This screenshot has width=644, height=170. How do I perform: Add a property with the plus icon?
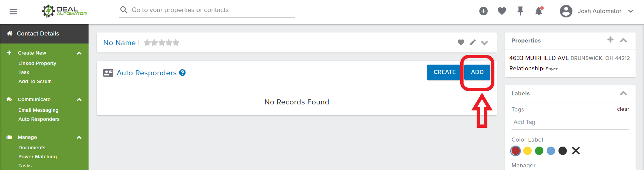pos(610,40)
